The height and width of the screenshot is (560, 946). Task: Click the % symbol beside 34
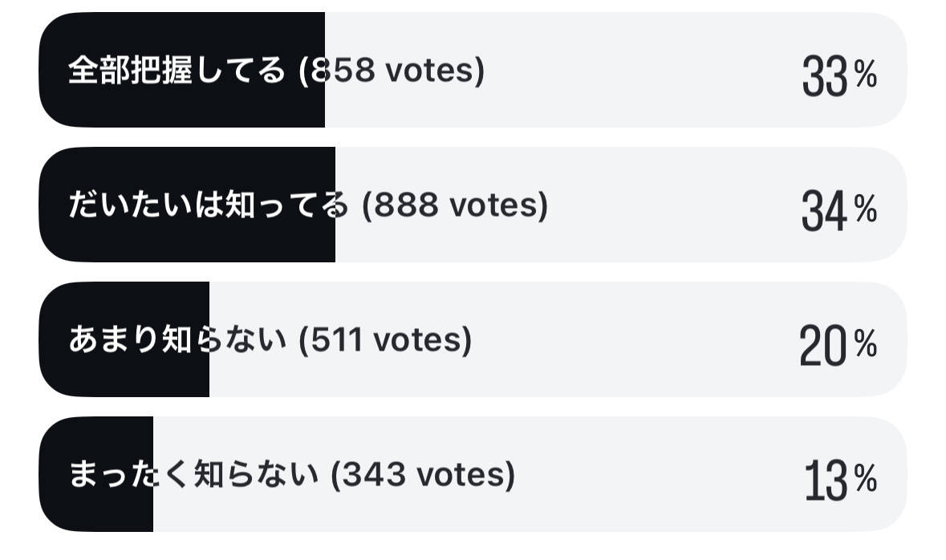click(866, 209)
